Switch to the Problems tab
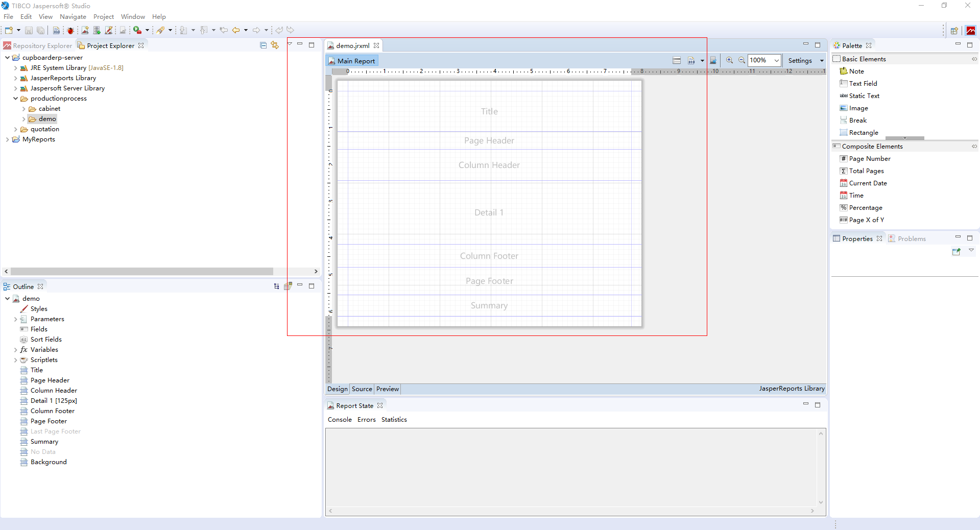The height and width of the screenshot is (530, 980). (907, 239)
